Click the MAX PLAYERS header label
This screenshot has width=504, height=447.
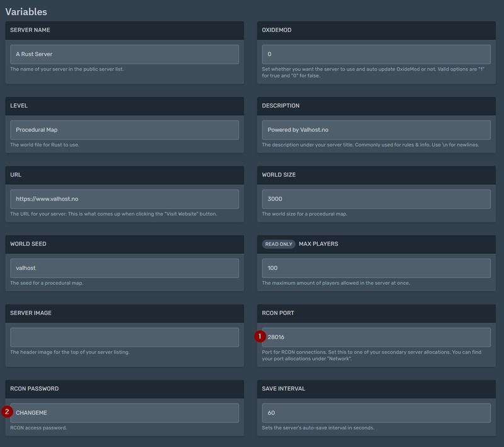[318, 244]
